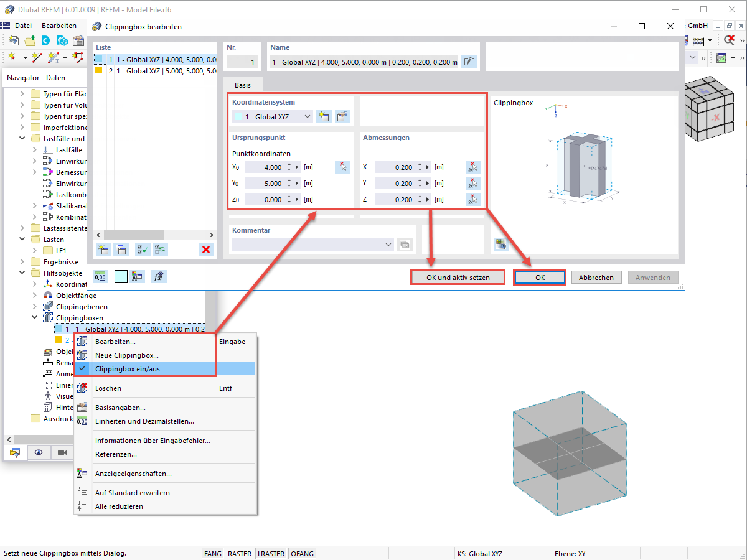Screen dimensions: 747x560
Task: Click the red X delete icon below Liste
Action: click(x=206, y=250)
